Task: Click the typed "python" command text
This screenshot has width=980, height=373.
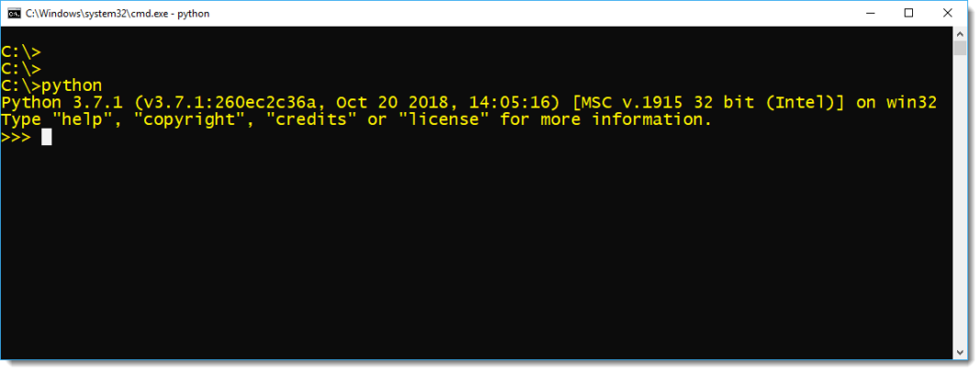Action: click(72, 85)
